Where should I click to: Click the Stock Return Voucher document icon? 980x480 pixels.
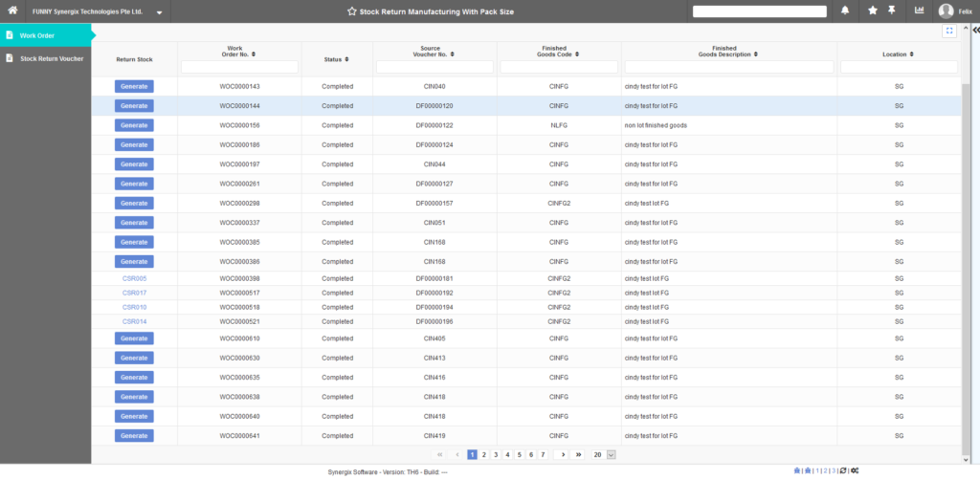pyautogui.click(x=10, y=58)
